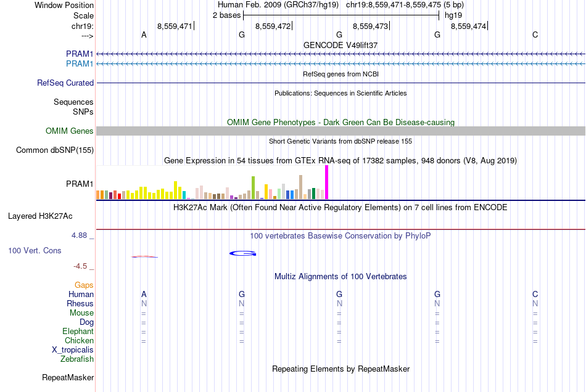Click the OMIM Gene Phenotypes track title

coord(341,123)
